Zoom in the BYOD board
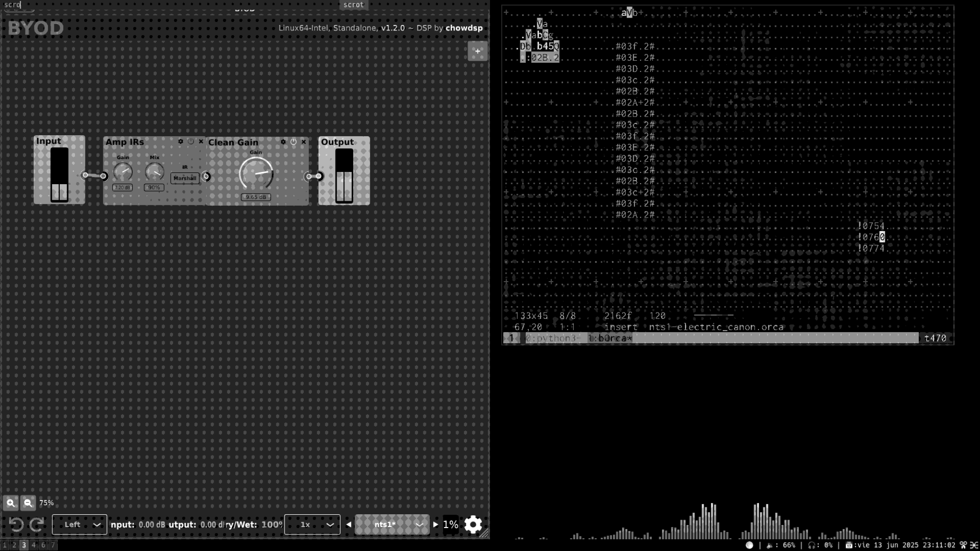980x551 pixels. 11,503
